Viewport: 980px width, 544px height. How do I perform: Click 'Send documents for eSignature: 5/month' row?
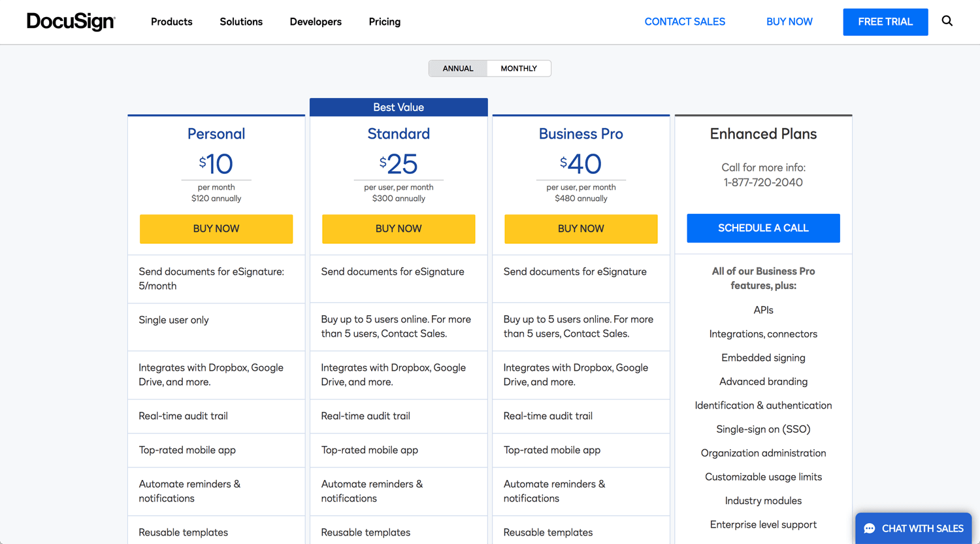(216, 279)
